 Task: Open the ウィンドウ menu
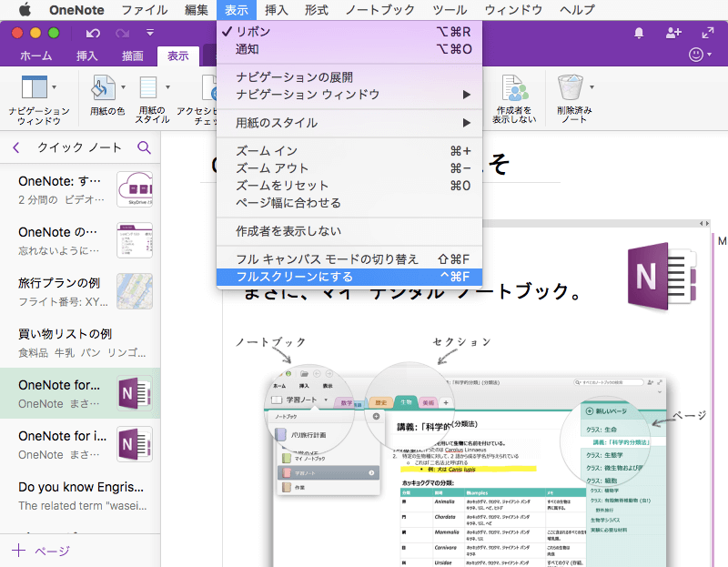[513, 10]
